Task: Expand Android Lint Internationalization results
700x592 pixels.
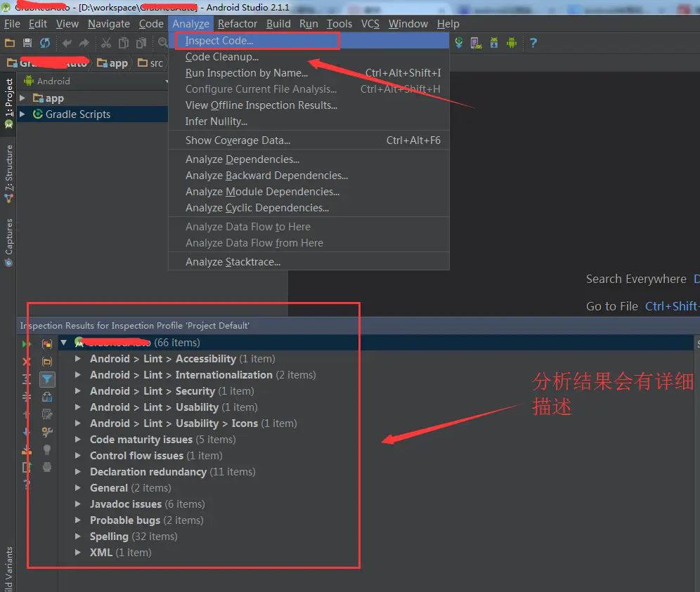Action: click(x=78, y=375)
